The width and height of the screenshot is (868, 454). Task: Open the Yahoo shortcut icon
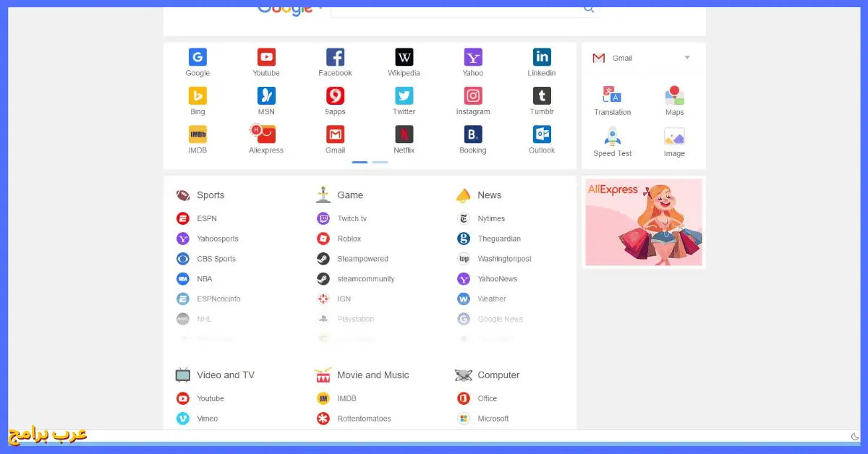[473, 57]
